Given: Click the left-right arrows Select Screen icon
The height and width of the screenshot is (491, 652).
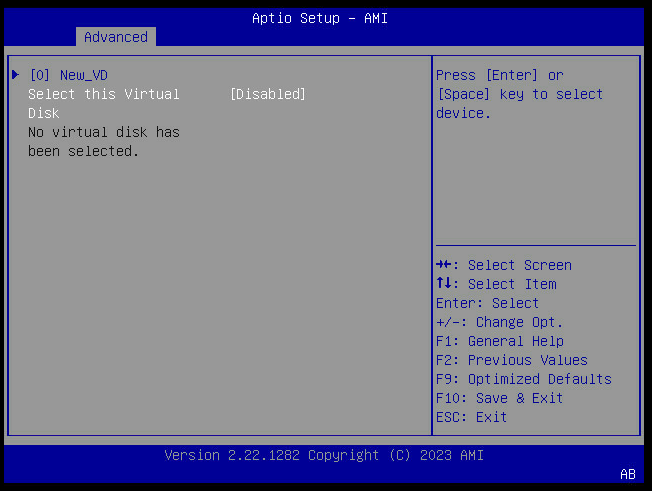Looking at the screenshot, I should (x=444, y=264).
